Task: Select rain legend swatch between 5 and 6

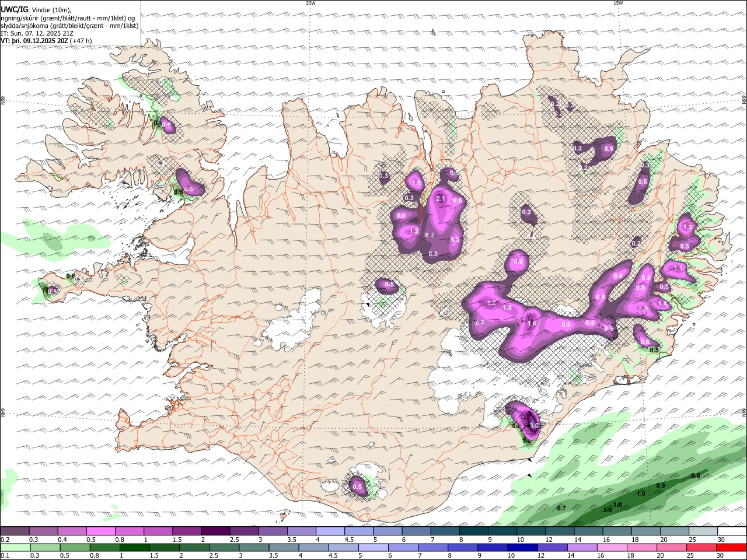Action: 373,547
